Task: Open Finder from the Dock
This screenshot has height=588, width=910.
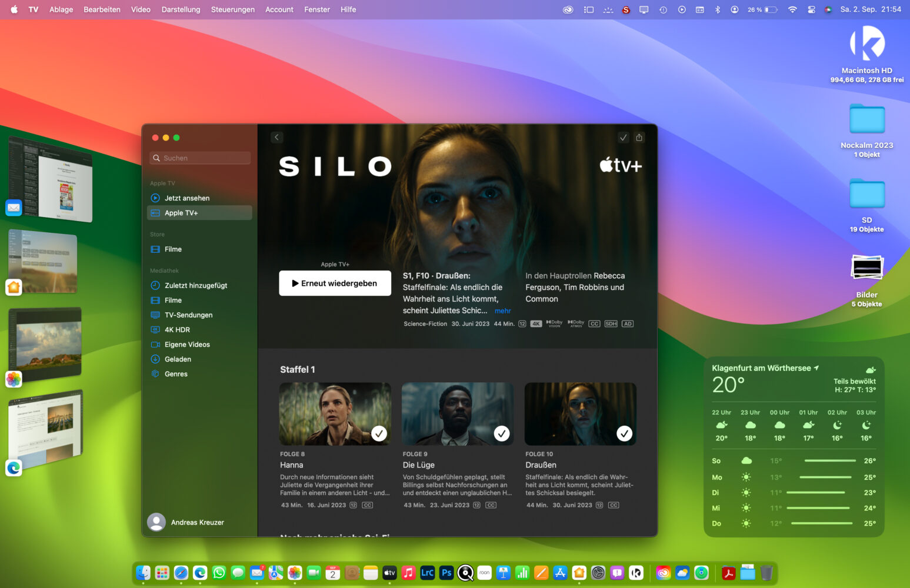Action: point(143,573)
